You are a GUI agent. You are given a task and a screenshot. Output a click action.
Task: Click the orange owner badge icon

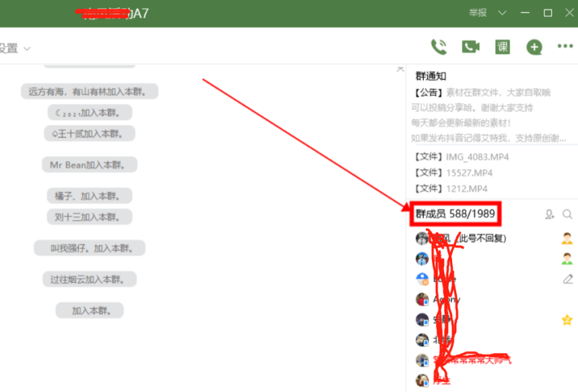tap(567, 238)
